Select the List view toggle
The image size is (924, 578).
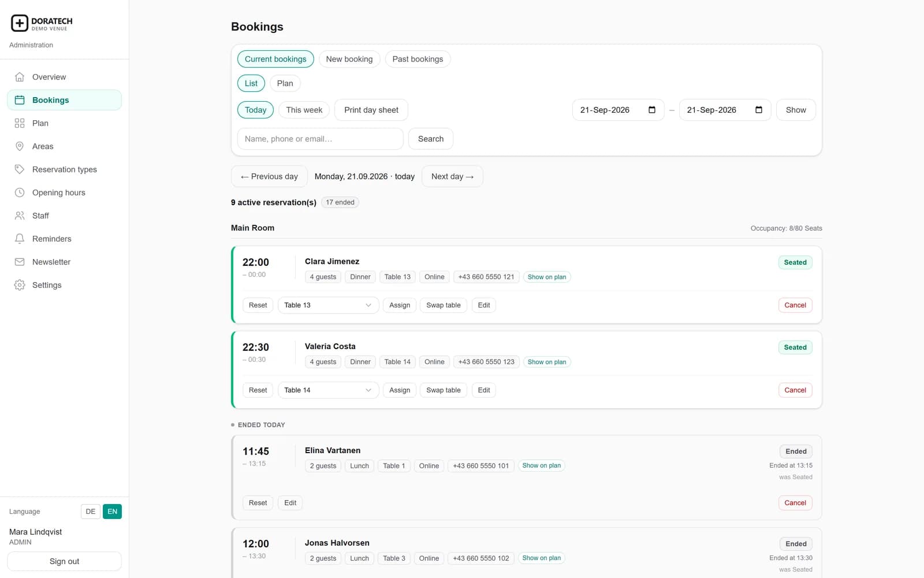click(251, 83)
